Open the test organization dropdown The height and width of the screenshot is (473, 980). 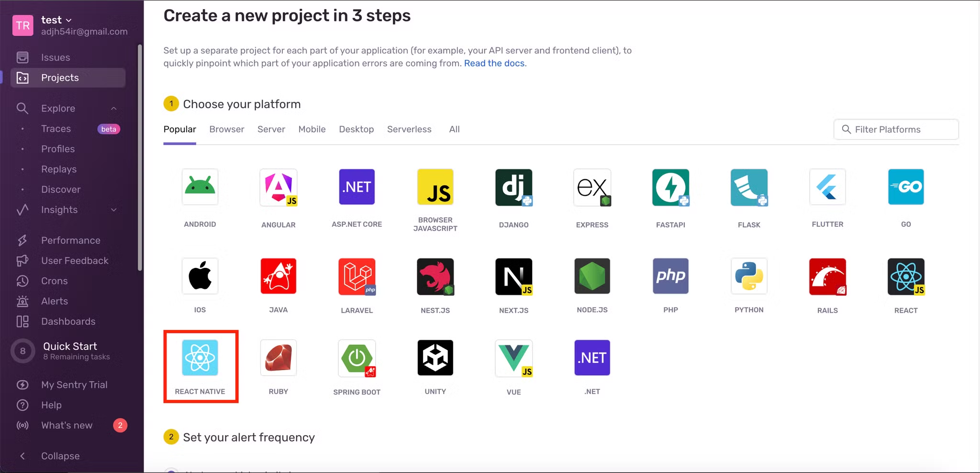coord(56,20)
